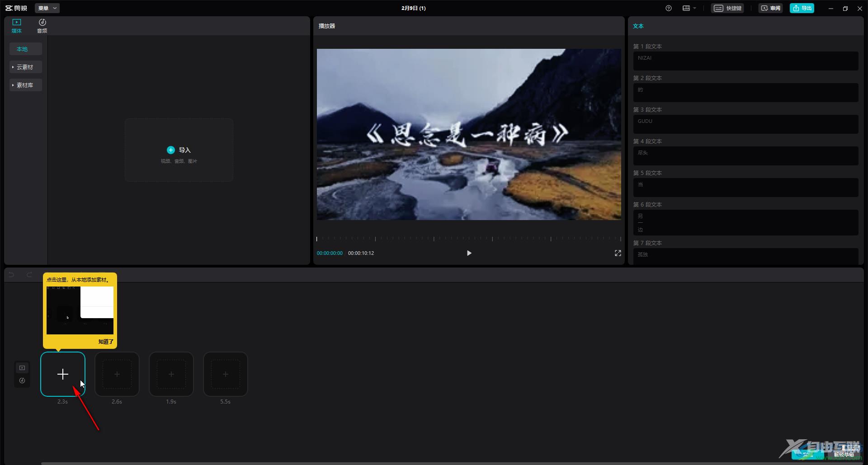
Task: Click the project title 2月9日 (1)
Action: point(413,8)
